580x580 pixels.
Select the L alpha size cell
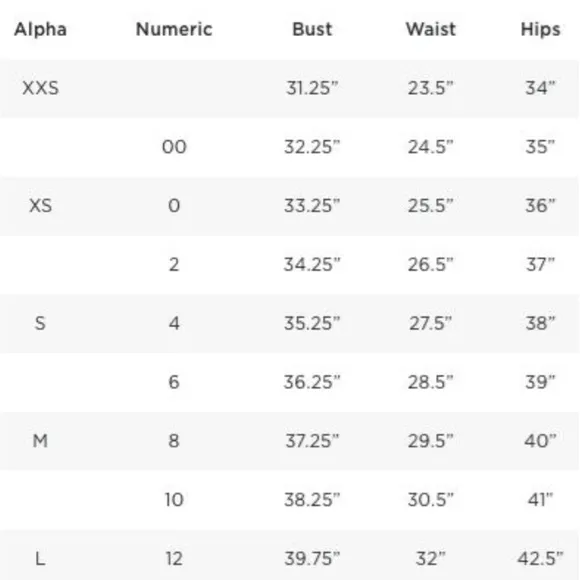40,559
